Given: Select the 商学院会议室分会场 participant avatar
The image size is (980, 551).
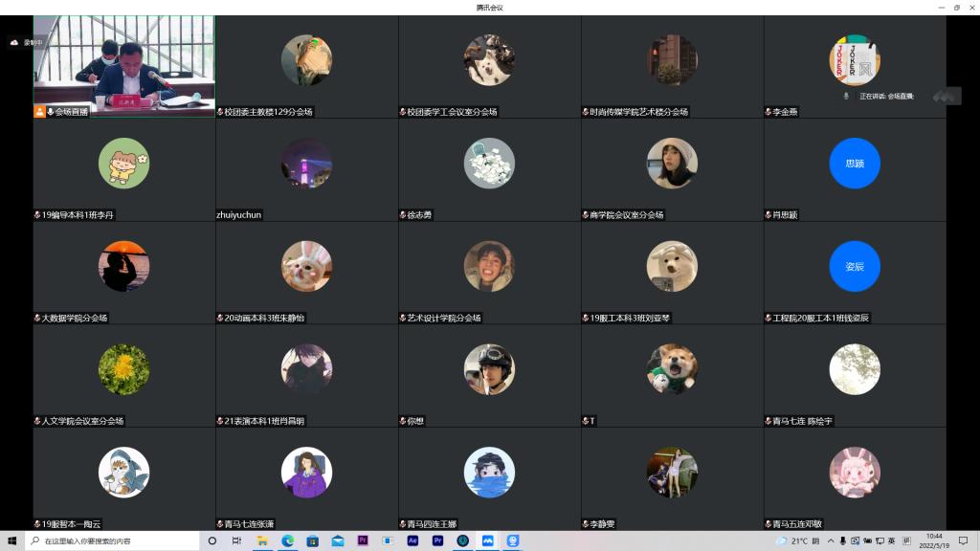Looking at the screenshot, I should [672, 164].
